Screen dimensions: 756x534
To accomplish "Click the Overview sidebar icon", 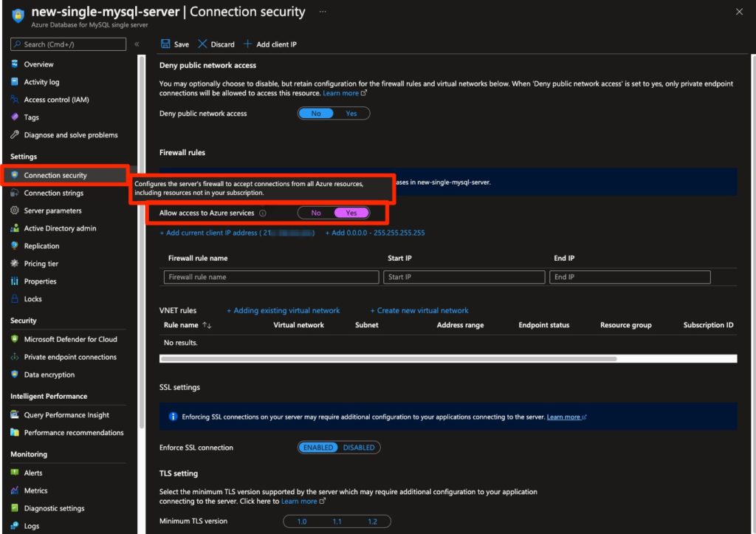I will tap(15, 64).
